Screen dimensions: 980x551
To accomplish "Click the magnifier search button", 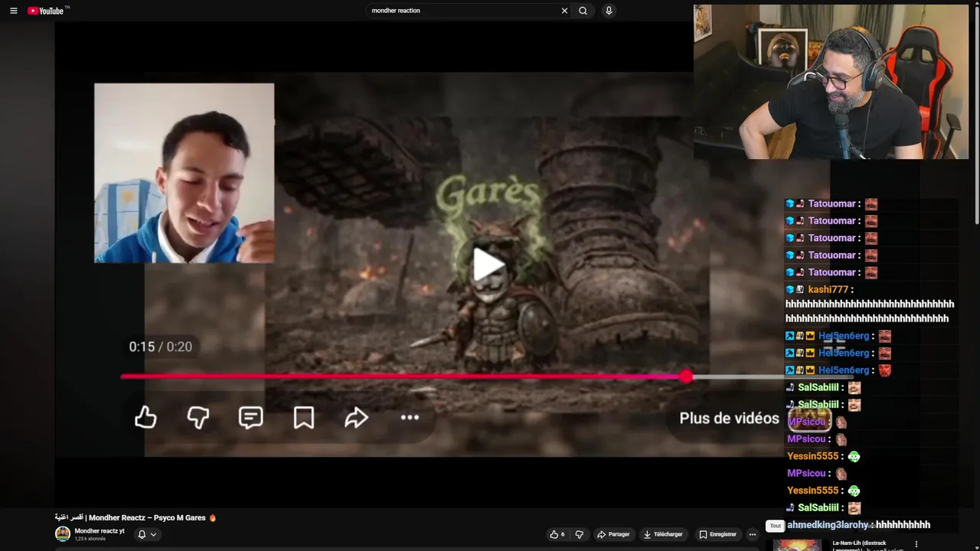I will pyautogui.click(x=583, y=11).
